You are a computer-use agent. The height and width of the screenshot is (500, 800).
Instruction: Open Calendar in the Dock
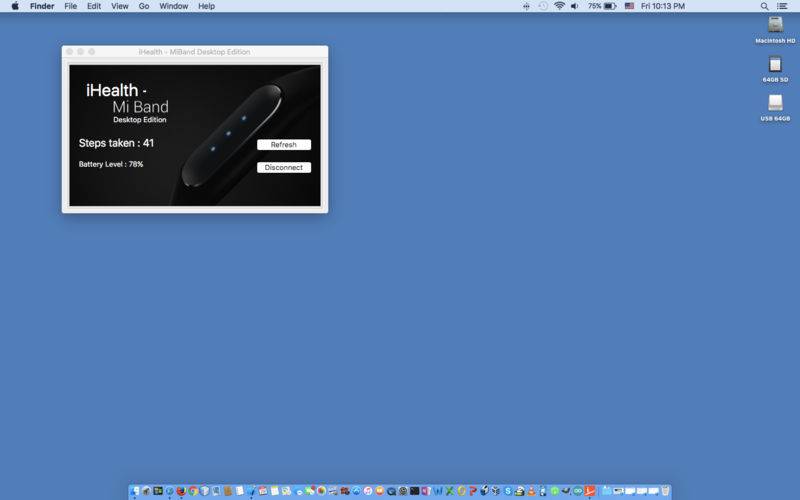click(263, 491)
